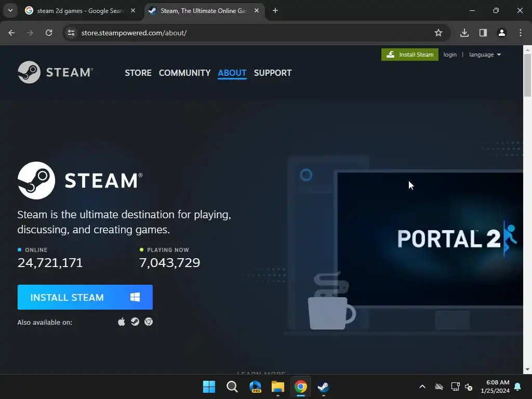Toggle the Chrome side panel icon
The height and width of the screenshot is (399, 532).
coord(483,33)
